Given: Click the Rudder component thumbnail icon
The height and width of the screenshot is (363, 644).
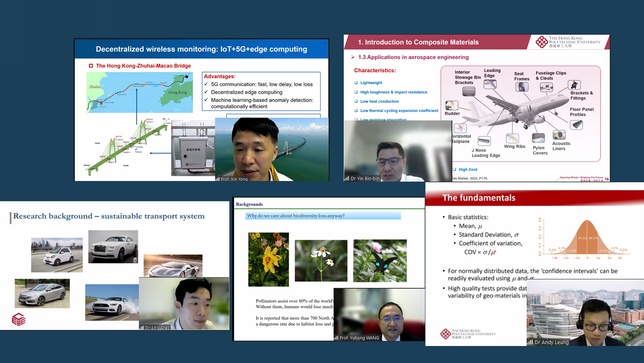Looking at the screenshot, I should click(x=452, y=105).
